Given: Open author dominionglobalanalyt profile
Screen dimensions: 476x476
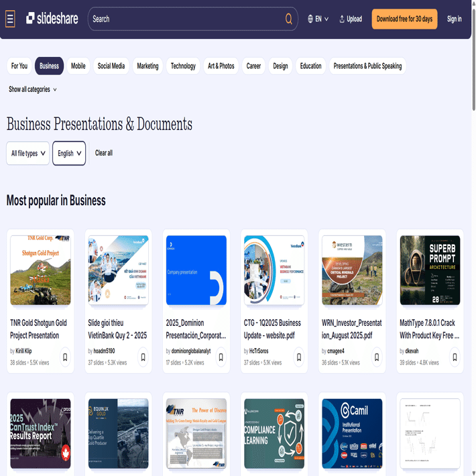Looking at the screenshot, I should click(x=191, y=351).
